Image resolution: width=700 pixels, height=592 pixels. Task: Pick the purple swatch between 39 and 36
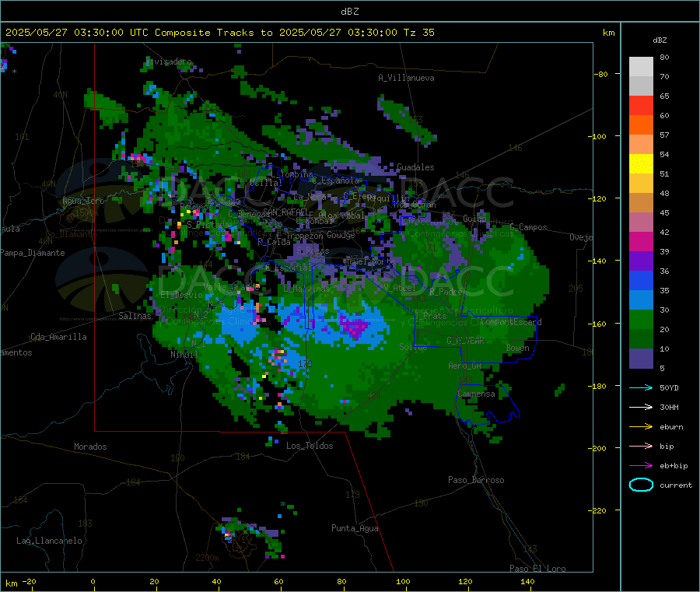point(641,261)
